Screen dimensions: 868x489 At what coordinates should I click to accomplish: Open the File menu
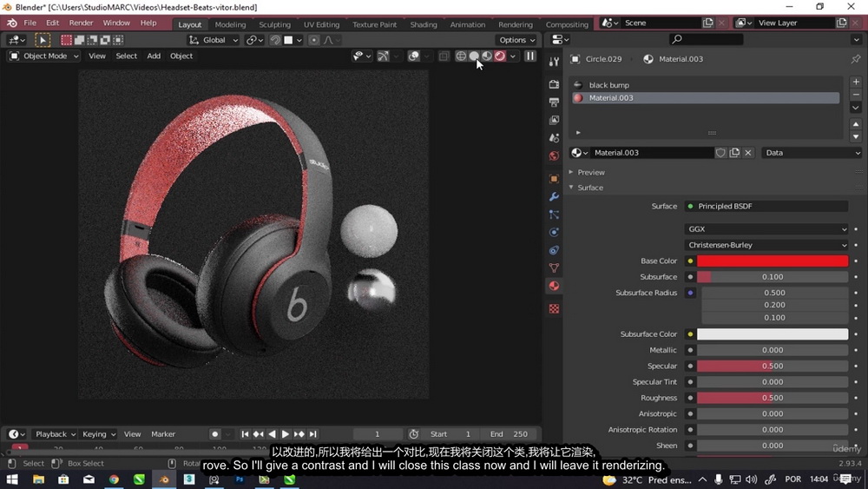click(30, 23)
